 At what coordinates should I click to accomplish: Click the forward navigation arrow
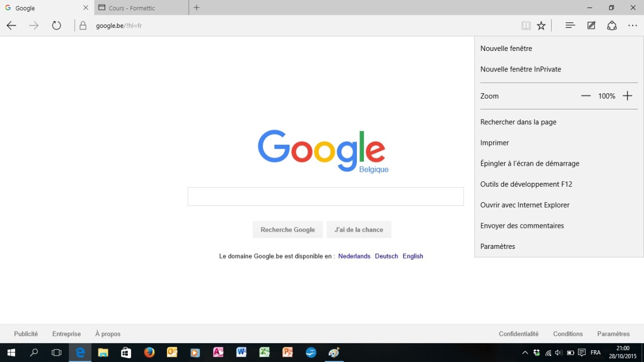click(x=34, y=26)
